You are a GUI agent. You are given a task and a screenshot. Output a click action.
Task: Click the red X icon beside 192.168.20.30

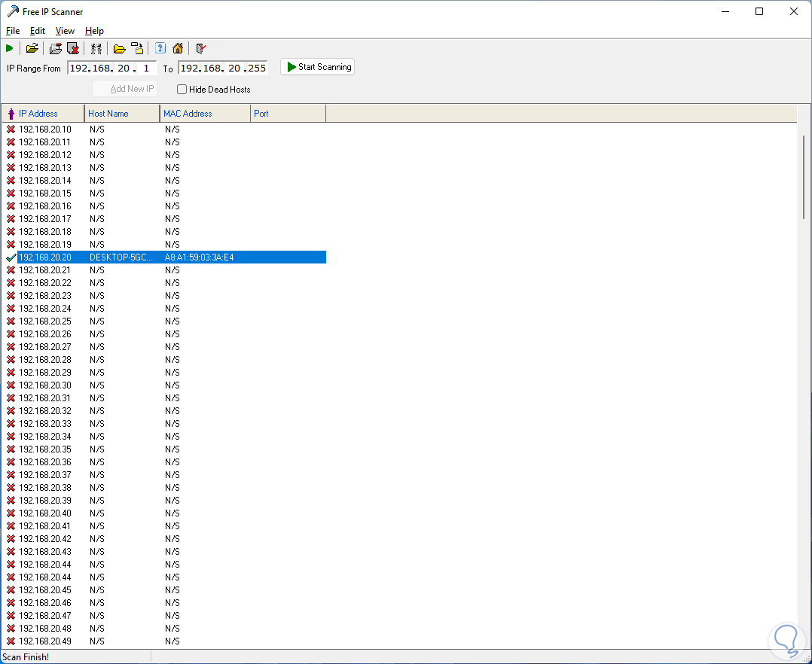[x=11, y=385]
